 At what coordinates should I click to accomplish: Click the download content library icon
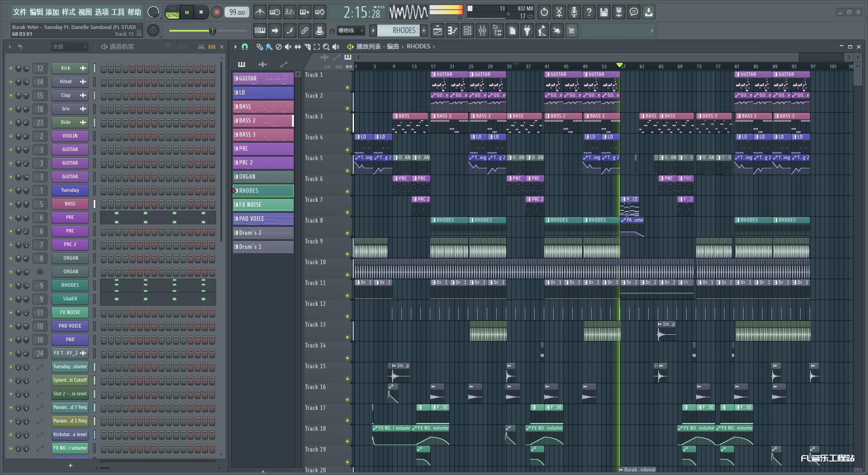click(x=649, y=12)
